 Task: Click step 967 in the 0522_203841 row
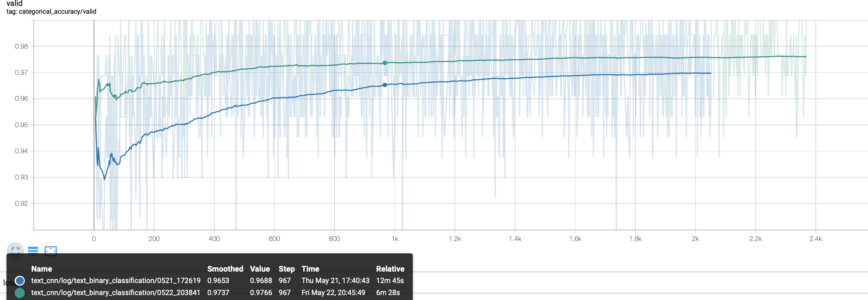point(284,292)
